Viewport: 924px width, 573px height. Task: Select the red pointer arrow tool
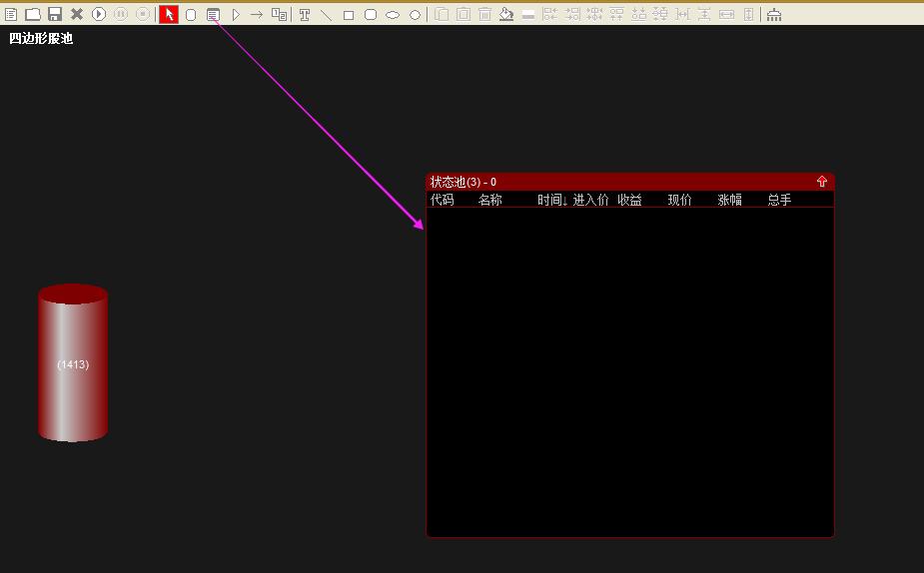tap(169, 14)
